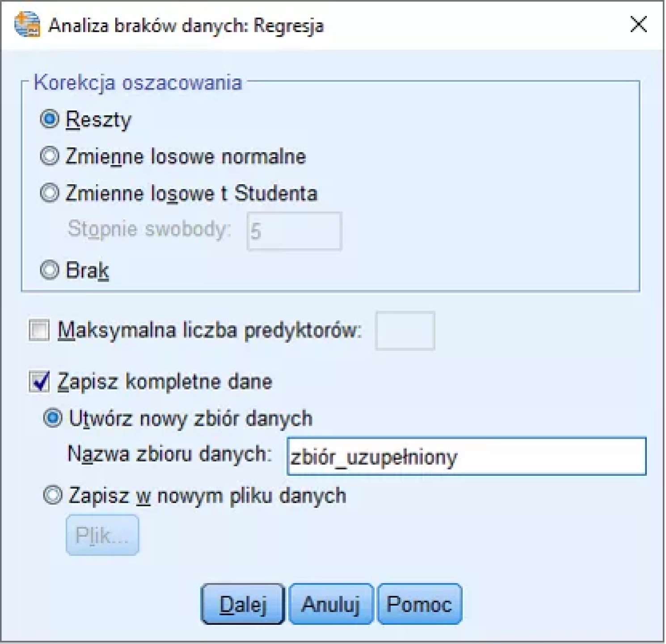666x644 pixels.
Task: Enable Maksymalna liczba predyktorów checkbox
Action: [39, 330]
